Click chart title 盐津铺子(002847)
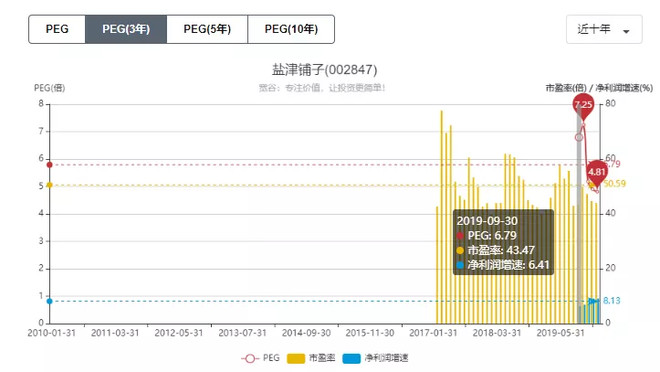Screen dimensions: 660x372 click(x=325, y=69)
